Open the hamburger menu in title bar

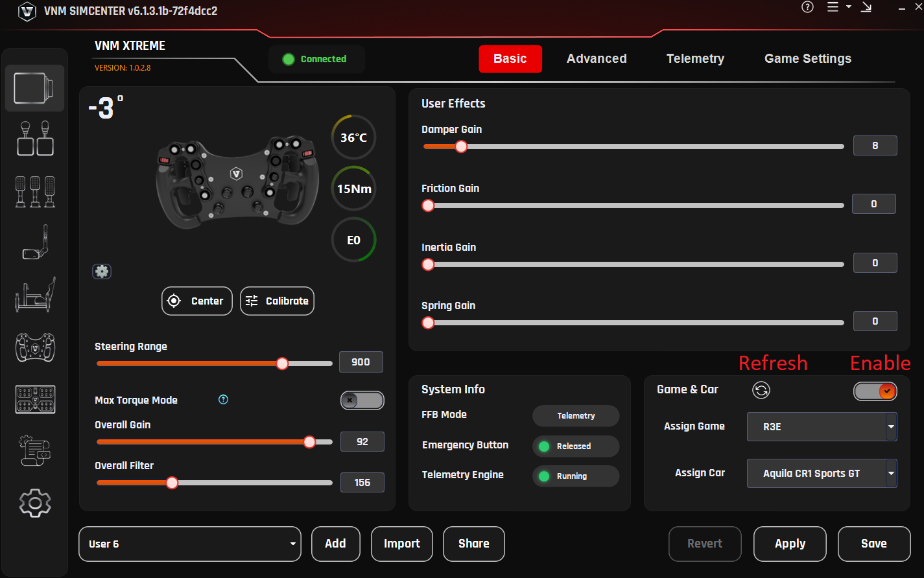coord(833,7)
